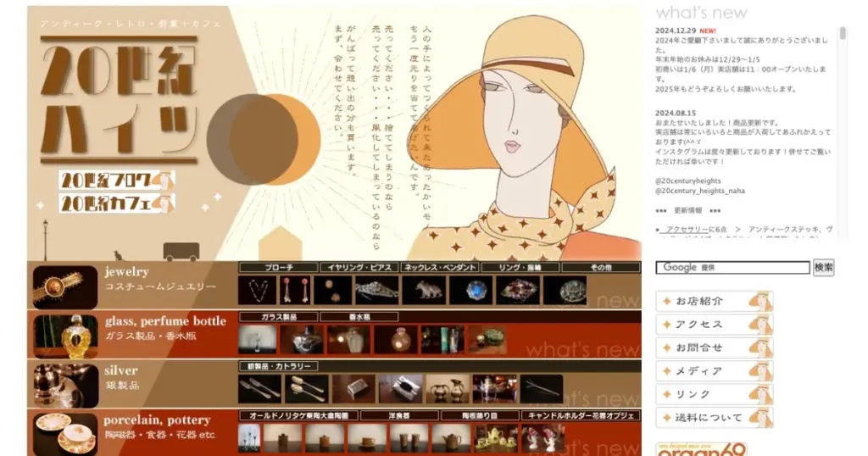Screen dimensions: 868x456
Task: Select the ブローチ jewelry tab
Action: pyautogui.click(x=278, y=267)
